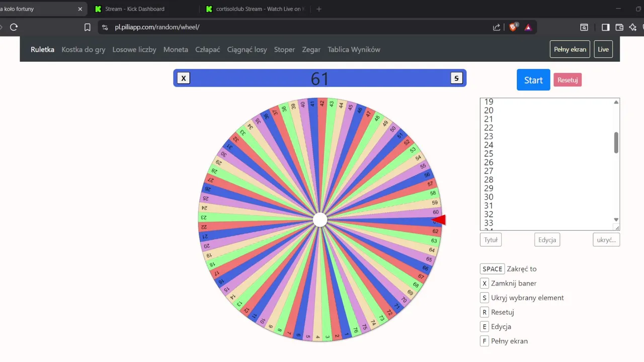Image resolution: width=644 pixels, height=362 pixels.
Task: Click the Live button
Action: [603, 49]
